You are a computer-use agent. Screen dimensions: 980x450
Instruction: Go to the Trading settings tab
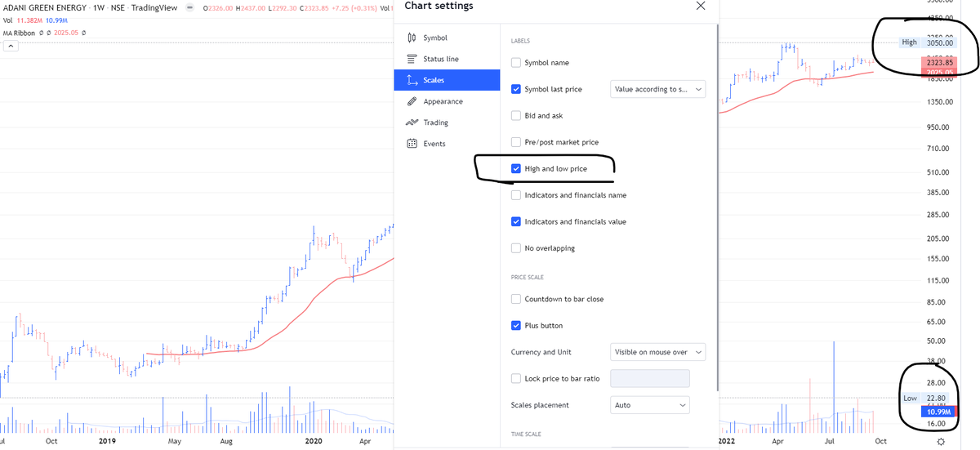(447, 123)
